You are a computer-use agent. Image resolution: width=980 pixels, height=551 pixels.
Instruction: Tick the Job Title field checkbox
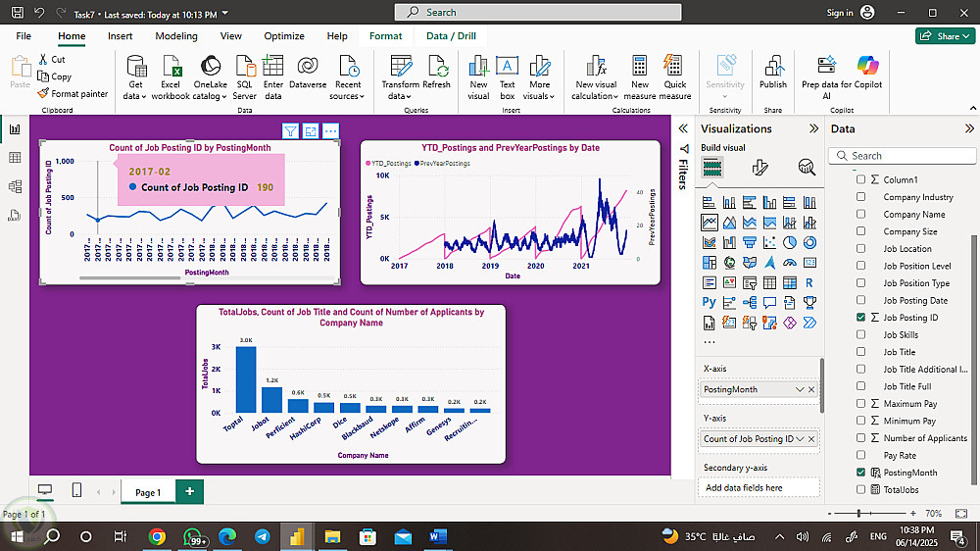(860, 352)
